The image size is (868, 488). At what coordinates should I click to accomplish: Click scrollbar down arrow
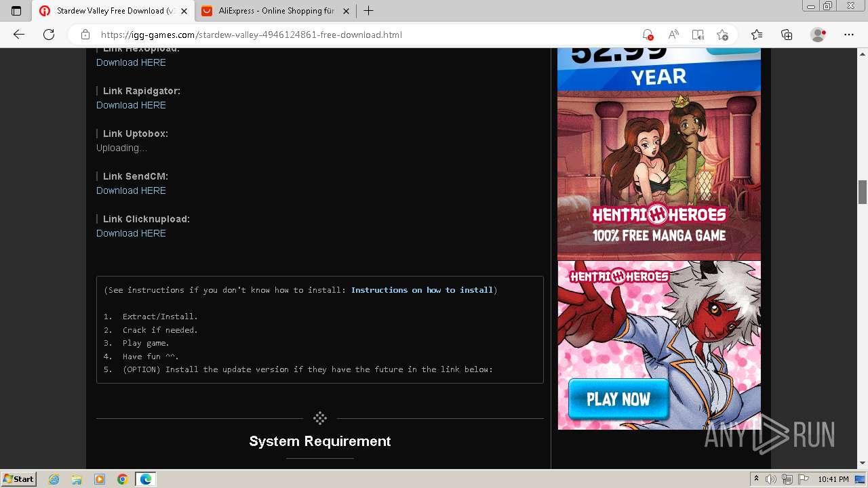(x=863, y=463)
